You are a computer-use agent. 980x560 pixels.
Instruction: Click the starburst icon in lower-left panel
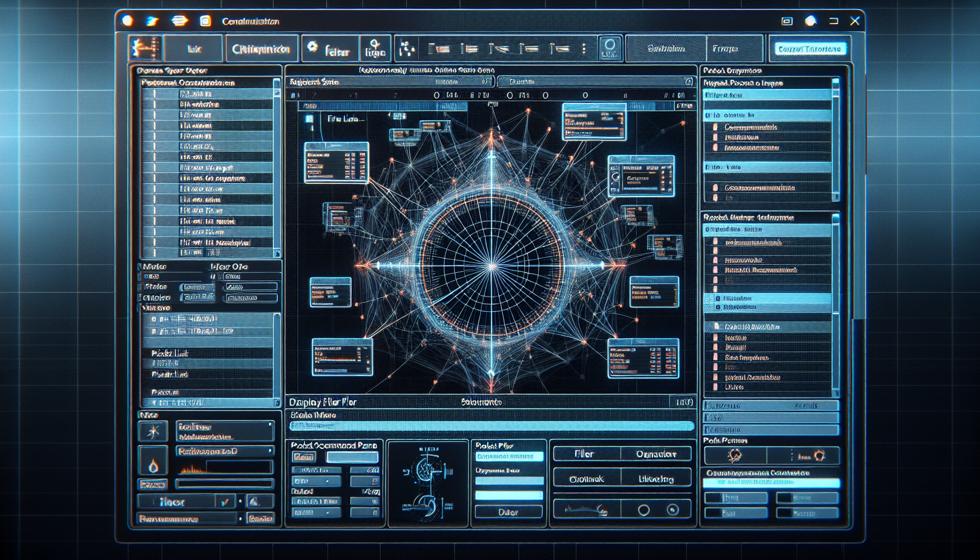pyautogui.click(x=153, y=431)
